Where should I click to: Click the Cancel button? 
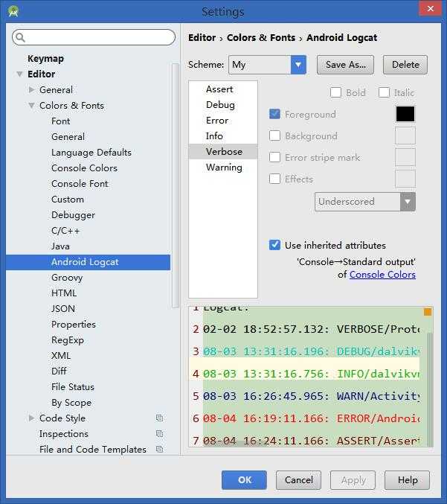(x=298, y=480)
